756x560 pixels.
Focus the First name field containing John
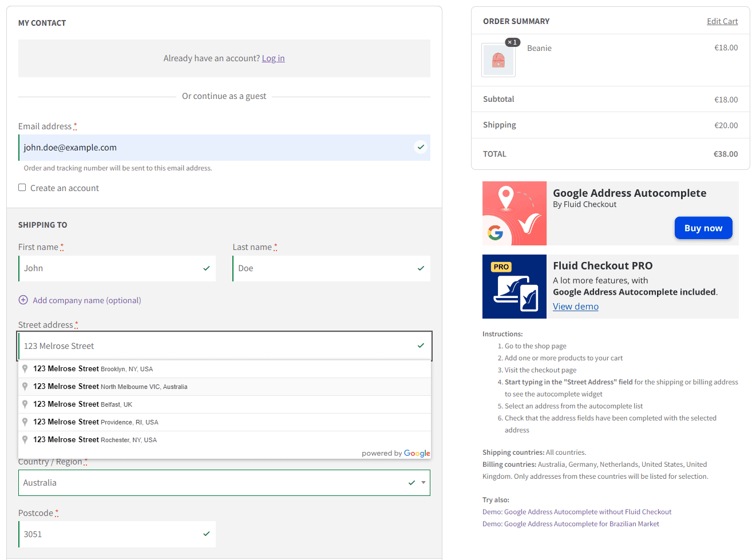[x=117, y=268]
